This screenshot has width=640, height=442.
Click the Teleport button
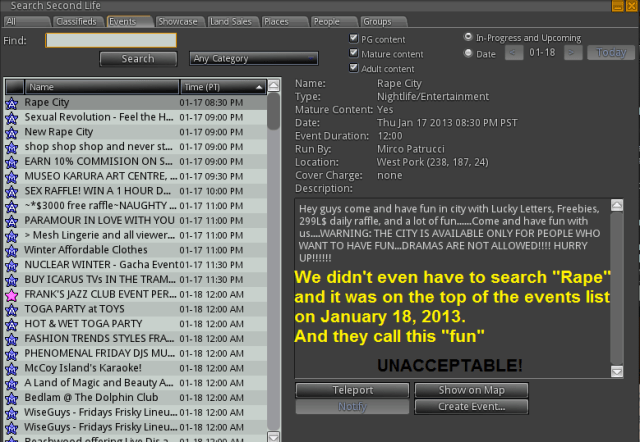[352, 390]
